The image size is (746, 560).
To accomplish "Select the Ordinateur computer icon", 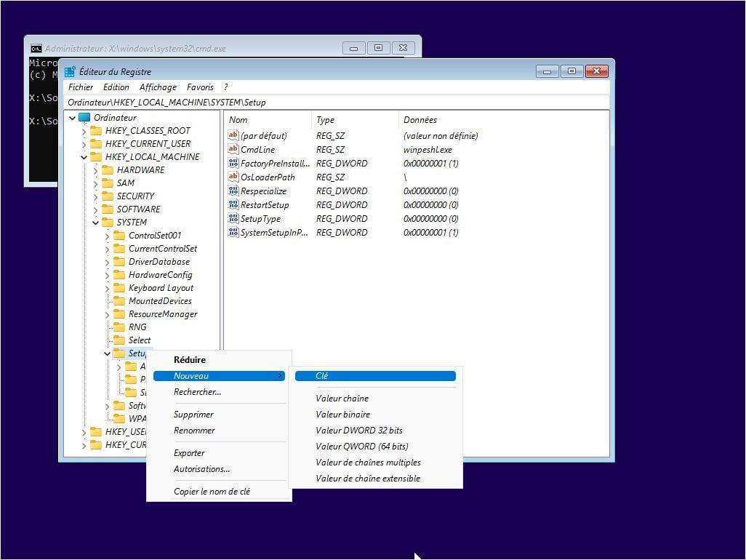I will (x=84, y=118).
